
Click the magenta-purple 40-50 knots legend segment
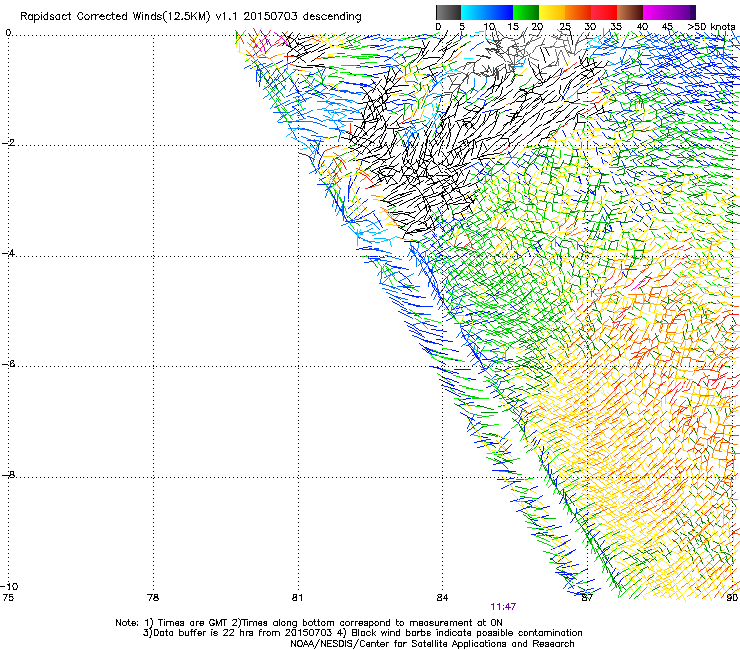[669, 12]
